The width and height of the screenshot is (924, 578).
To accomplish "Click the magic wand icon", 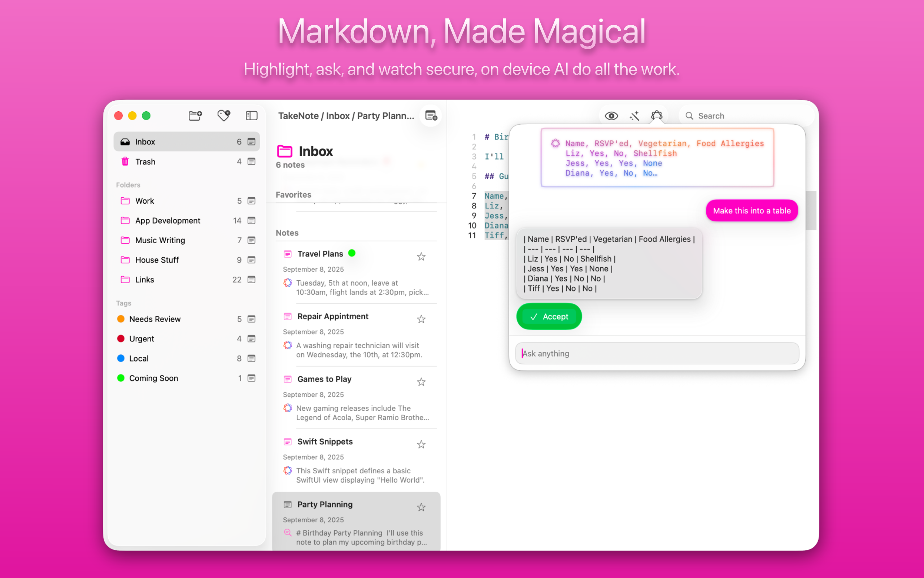I will (x=634, y=116).
